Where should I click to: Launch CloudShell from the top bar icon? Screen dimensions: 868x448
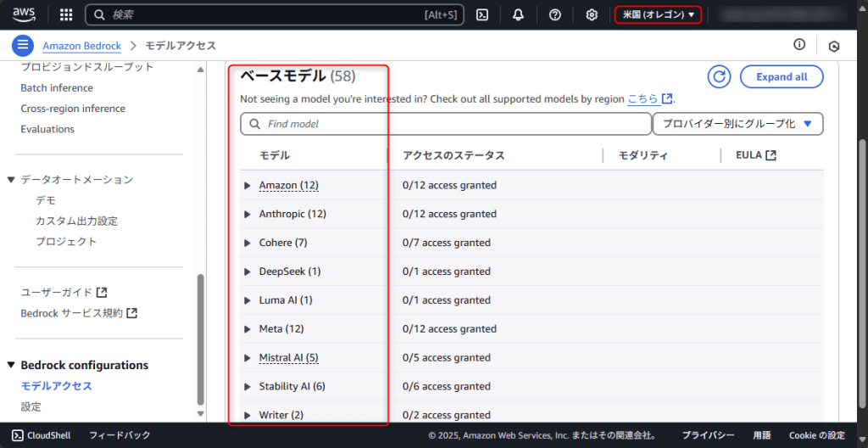(482, 15)
